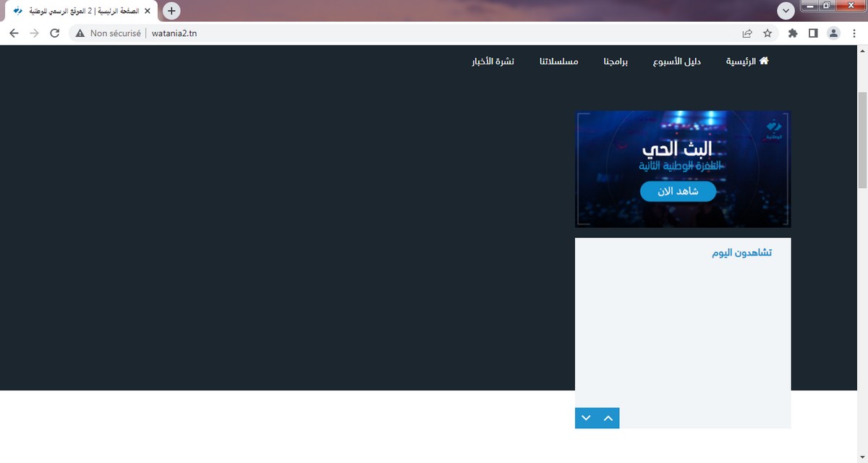Screen dimensions: 868x463
Task: Open the browser extensions puzzle icon
Action: [793, 33]
